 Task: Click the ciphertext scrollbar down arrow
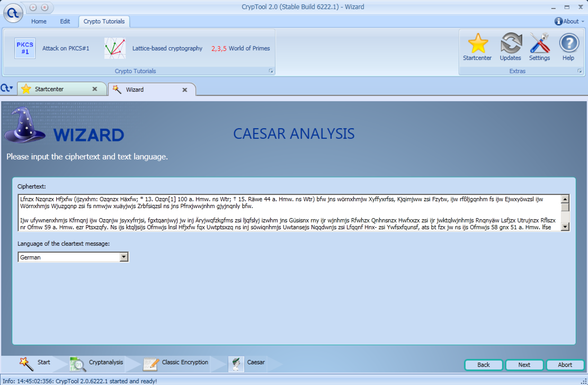click(x=565, y=227)
